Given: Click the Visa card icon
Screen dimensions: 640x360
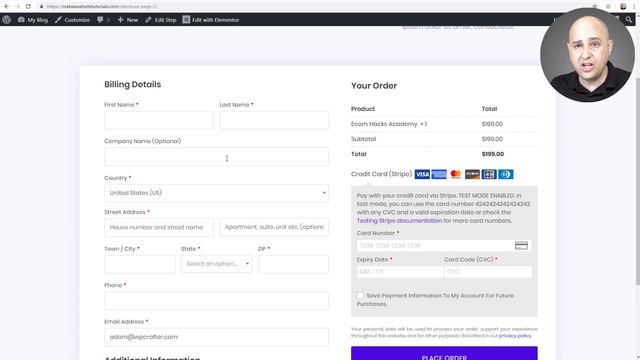Looking at the screenshot, I should (x=422, y=174).
